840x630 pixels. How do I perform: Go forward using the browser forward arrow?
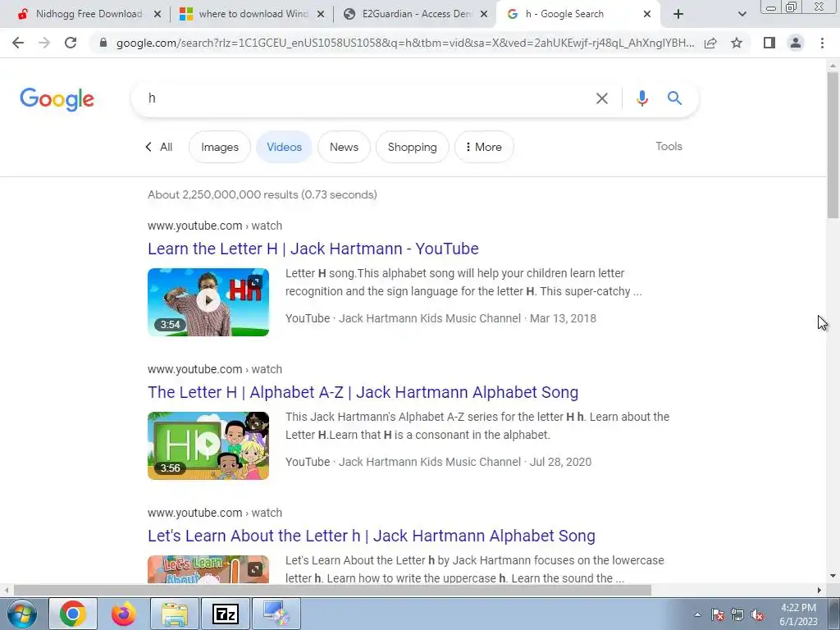click(x=44, y=43)
